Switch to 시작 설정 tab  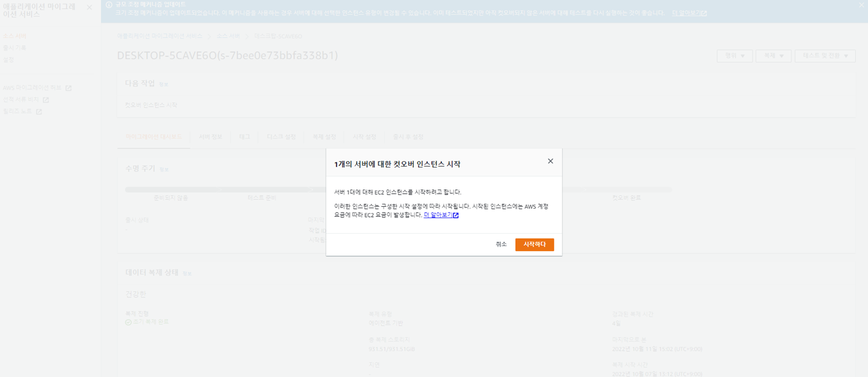[365, 136]
